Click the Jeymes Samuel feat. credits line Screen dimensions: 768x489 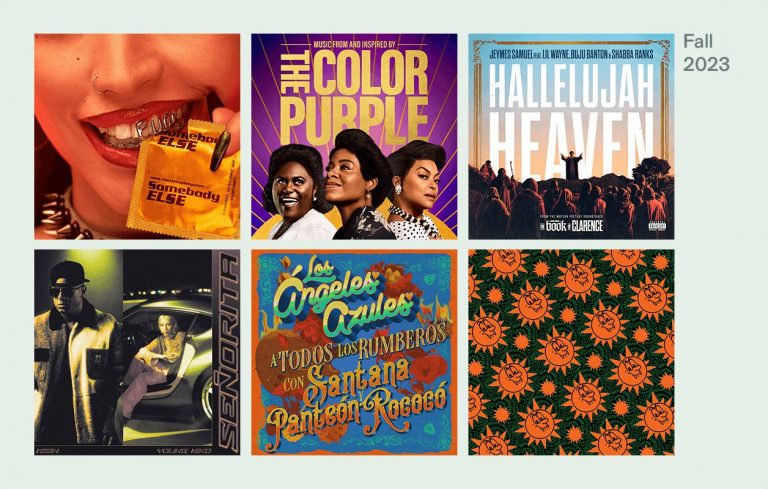click(x=571, y=54)
